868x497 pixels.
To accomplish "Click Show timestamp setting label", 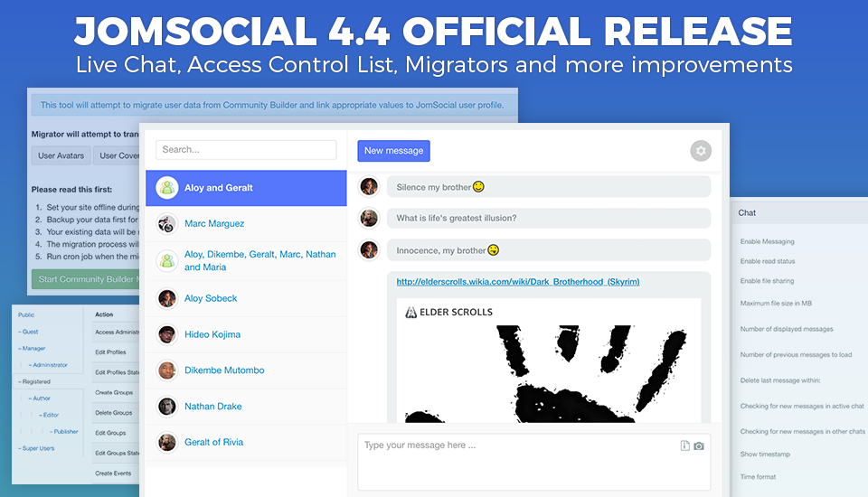I will coord(765,454).
